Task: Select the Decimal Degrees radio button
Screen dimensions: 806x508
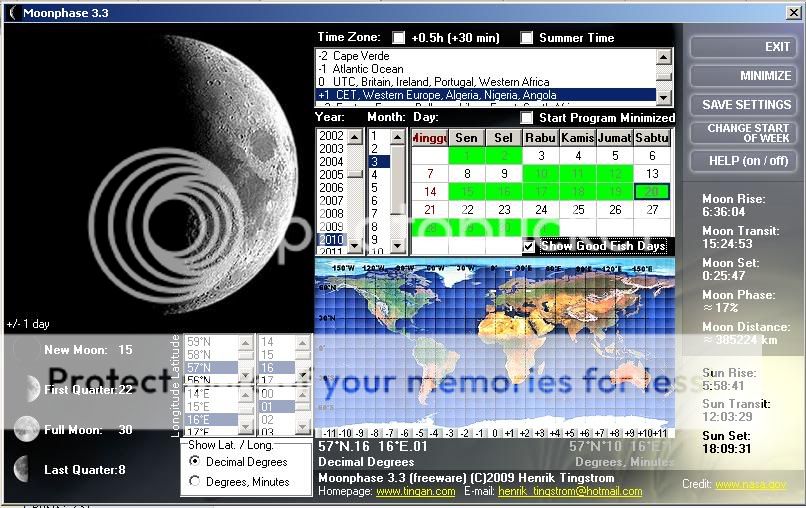Action: 195,461
